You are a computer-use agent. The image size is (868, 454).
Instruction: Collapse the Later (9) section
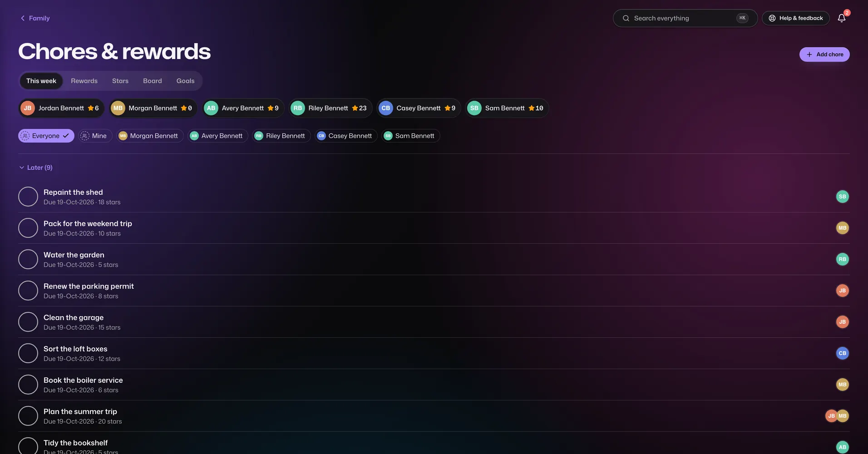(36, 168)
